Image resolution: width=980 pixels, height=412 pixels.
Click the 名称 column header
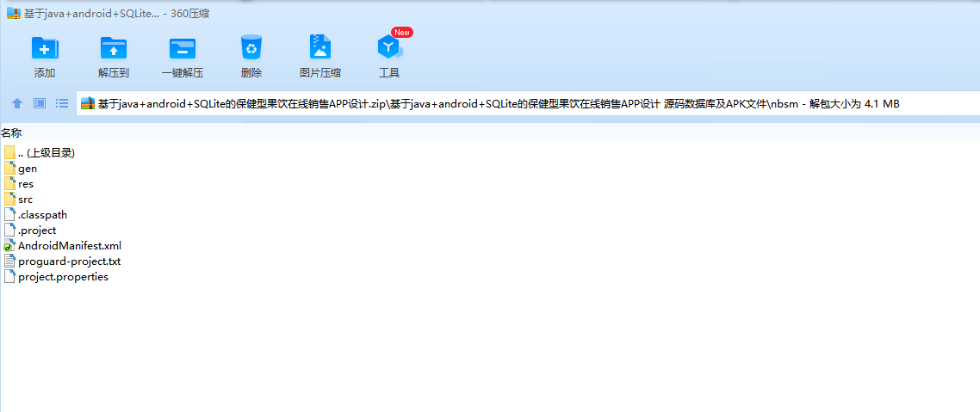click(x=11, y=132)
